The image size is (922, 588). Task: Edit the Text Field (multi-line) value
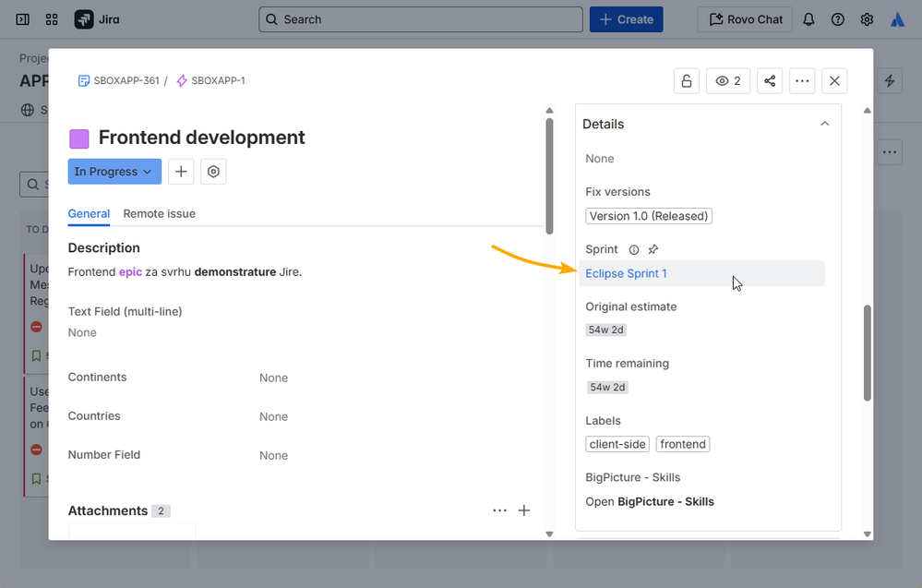82,333
